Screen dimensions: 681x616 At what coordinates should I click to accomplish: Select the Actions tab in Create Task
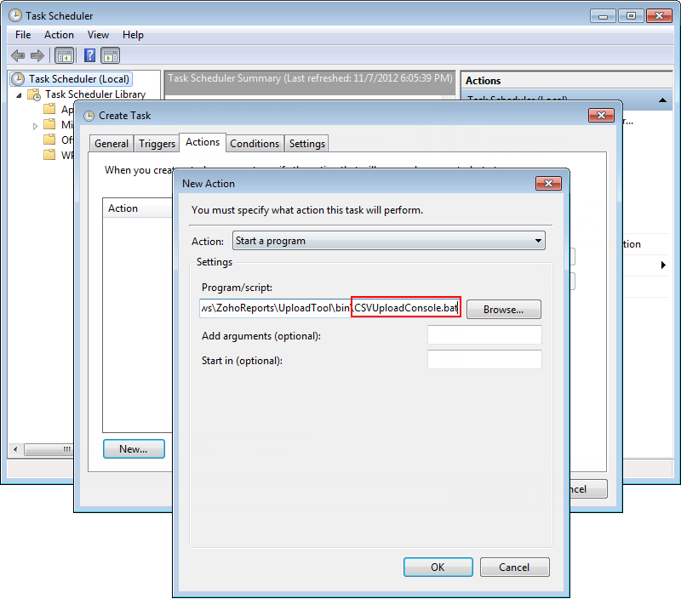click(203, 142)
